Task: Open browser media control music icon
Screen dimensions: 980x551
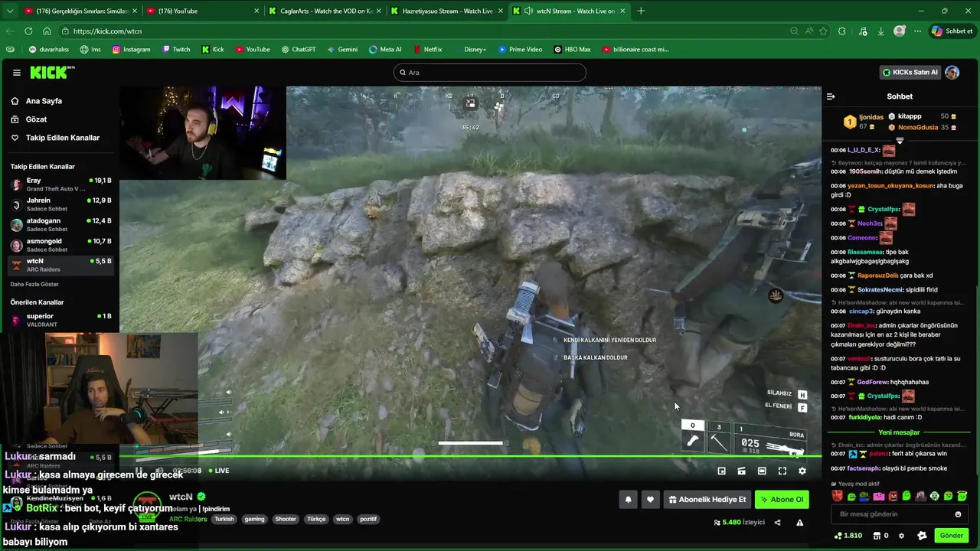Action: click(x=863, y=31)
